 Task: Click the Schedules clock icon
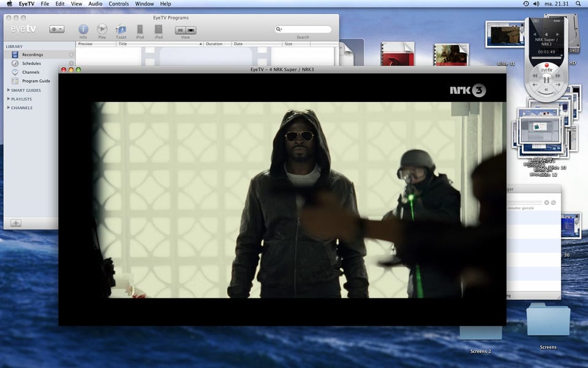(15, 63)
